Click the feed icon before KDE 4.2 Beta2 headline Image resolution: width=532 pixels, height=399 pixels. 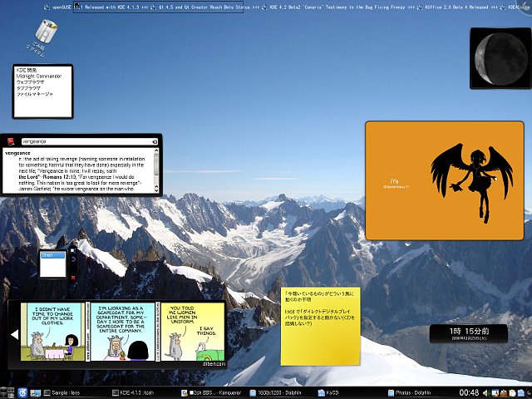point(264,7)
